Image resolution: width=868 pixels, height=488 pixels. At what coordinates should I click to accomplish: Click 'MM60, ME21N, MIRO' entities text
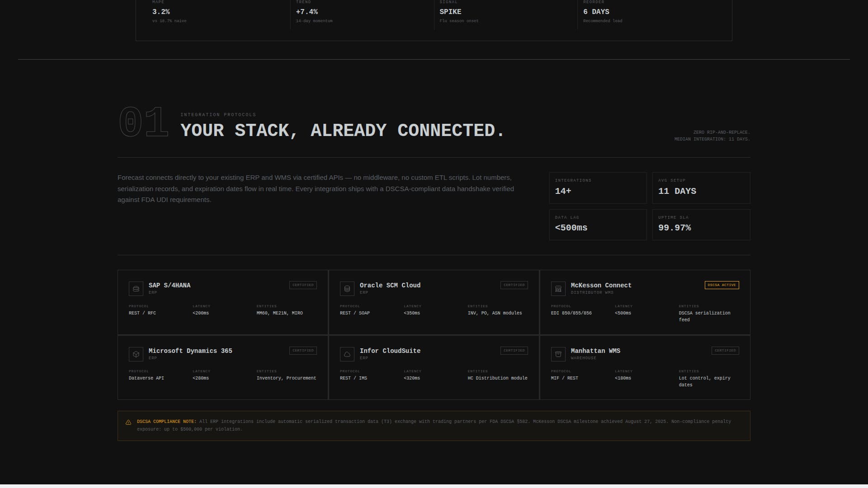[280, 313]
